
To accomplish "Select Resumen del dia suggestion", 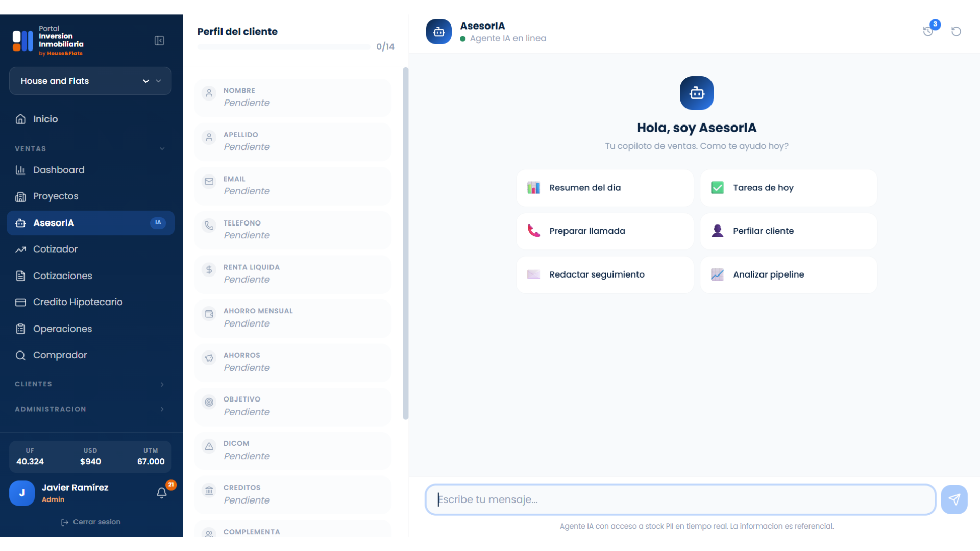I will [x=605, y=188].
